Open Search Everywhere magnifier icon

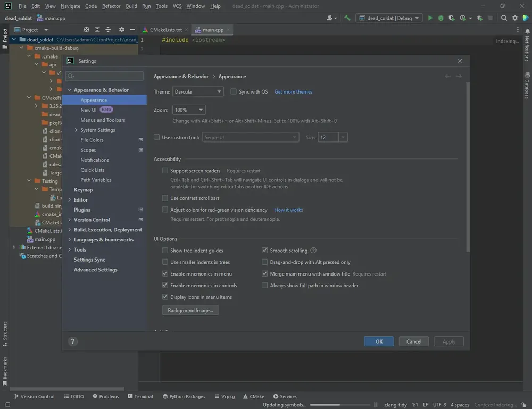pos(504,18)
